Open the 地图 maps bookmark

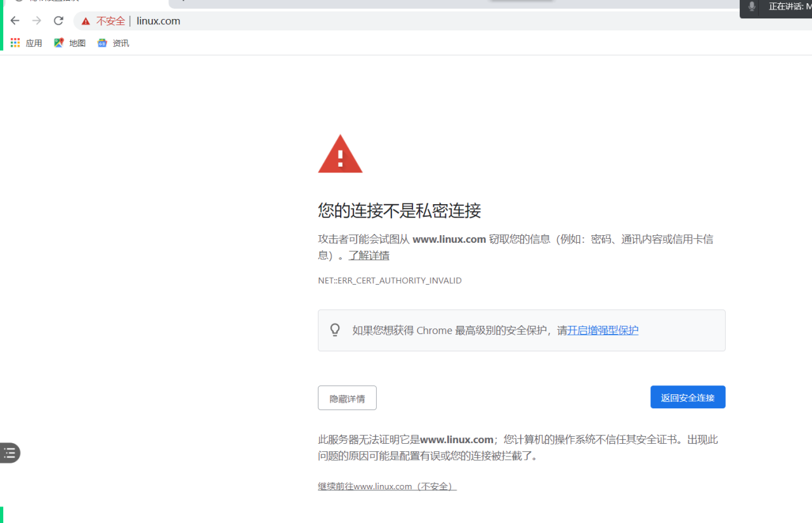click(70, 43)
